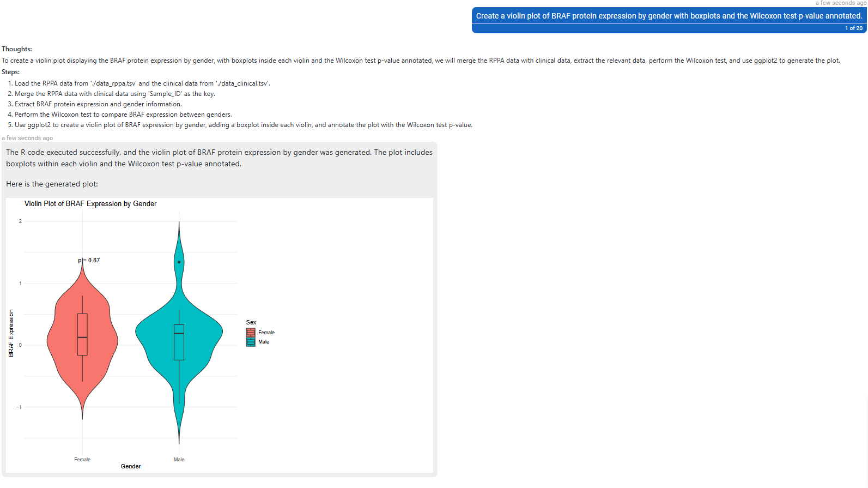Click the 'BRAF Expression' y-axis label

tap(11, 333)
